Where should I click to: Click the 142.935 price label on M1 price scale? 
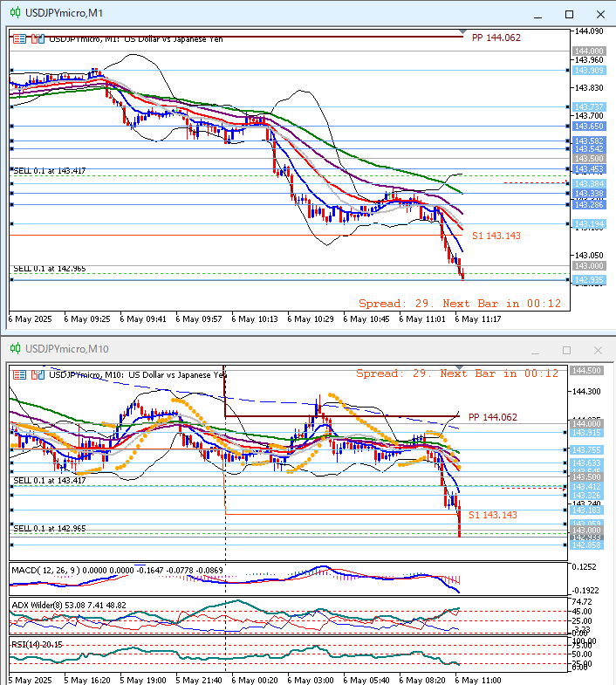coord(589,280)
